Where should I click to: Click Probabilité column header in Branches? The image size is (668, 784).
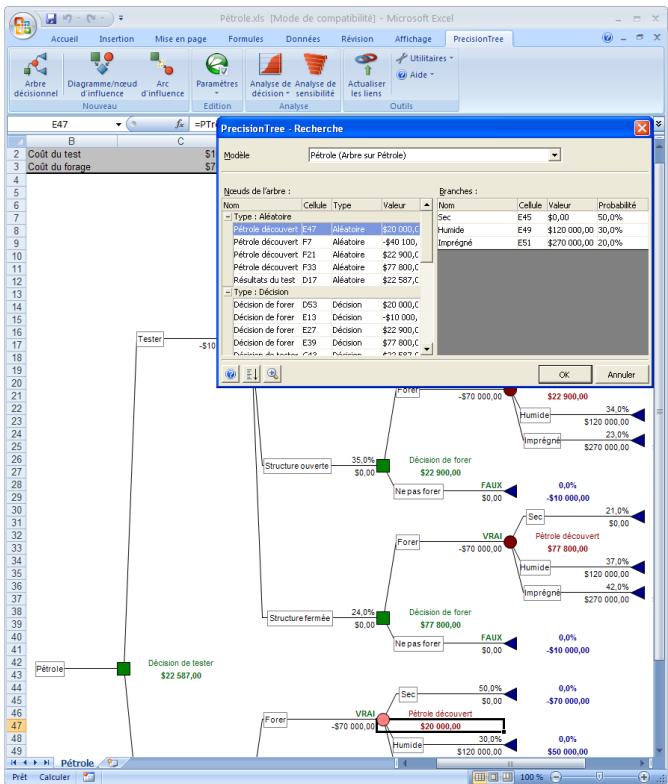click(x=622, y=205)
